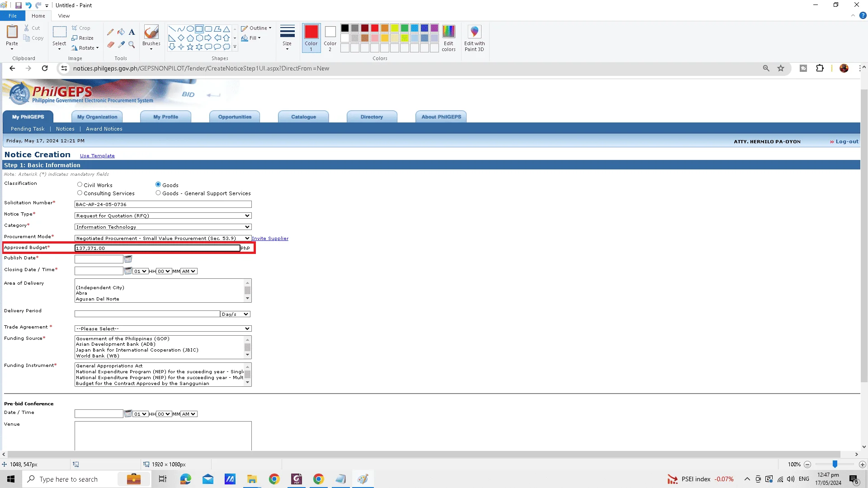This screenshot has width=868, height=488.
Task: Expand the Rotate menu
Action: pos(85,48)
